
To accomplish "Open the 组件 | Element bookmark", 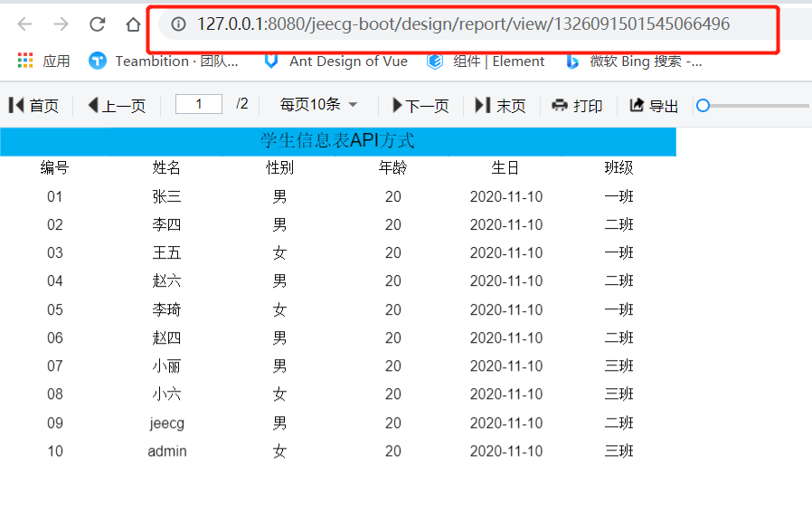I will pos(486,62).
